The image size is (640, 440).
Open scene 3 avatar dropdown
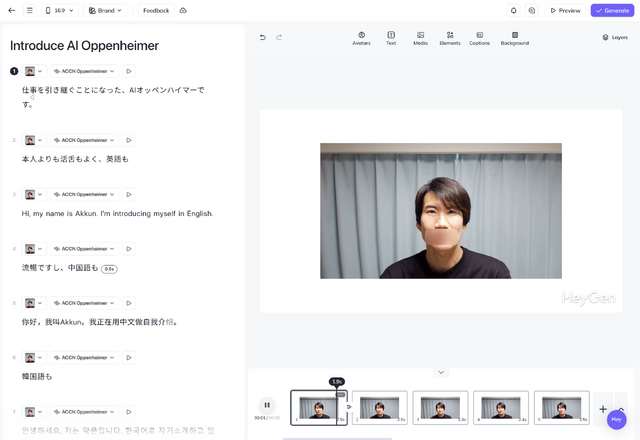[x=34, y=194]
